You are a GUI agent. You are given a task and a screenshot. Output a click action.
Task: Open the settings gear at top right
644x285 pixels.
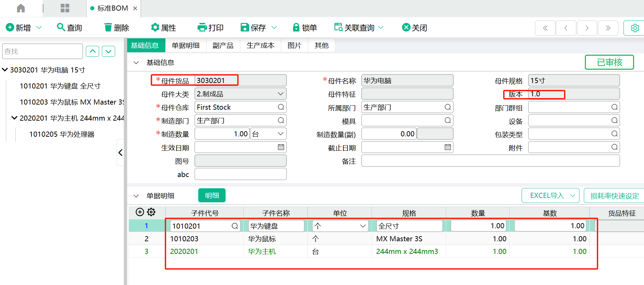(x=635, y=28)
